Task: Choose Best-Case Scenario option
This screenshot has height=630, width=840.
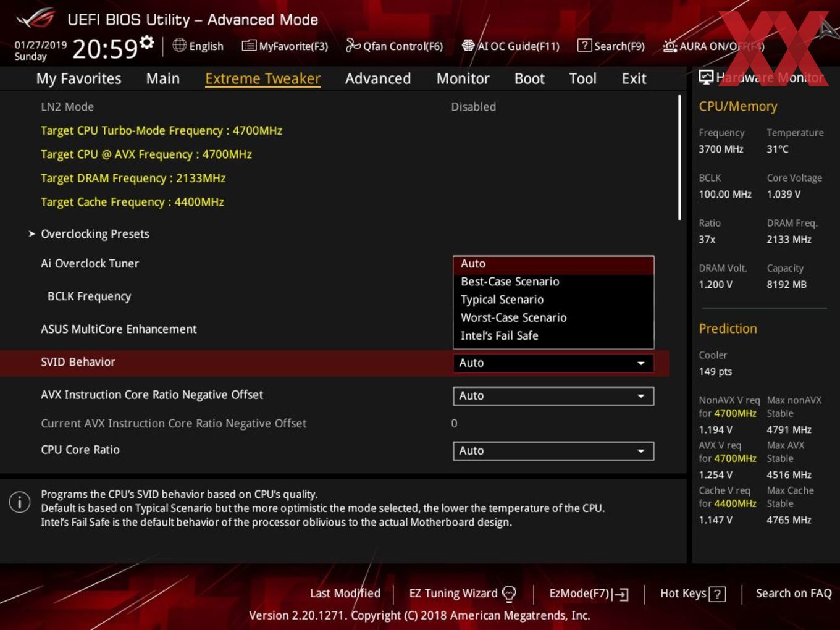Action: (x=553, y=282)
